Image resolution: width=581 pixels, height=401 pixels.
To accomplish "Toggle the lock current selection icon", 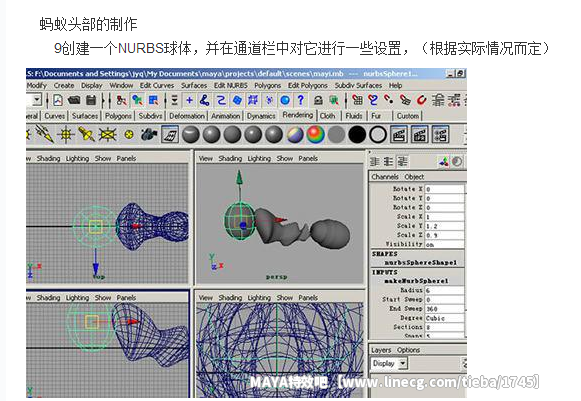I will [x=318, y=100].
